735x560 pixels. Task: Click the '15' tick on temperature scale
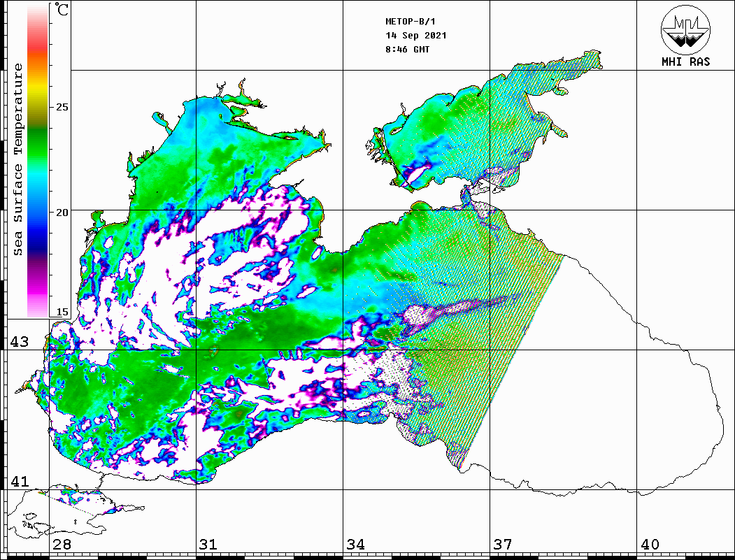click(x=62, y=312)
